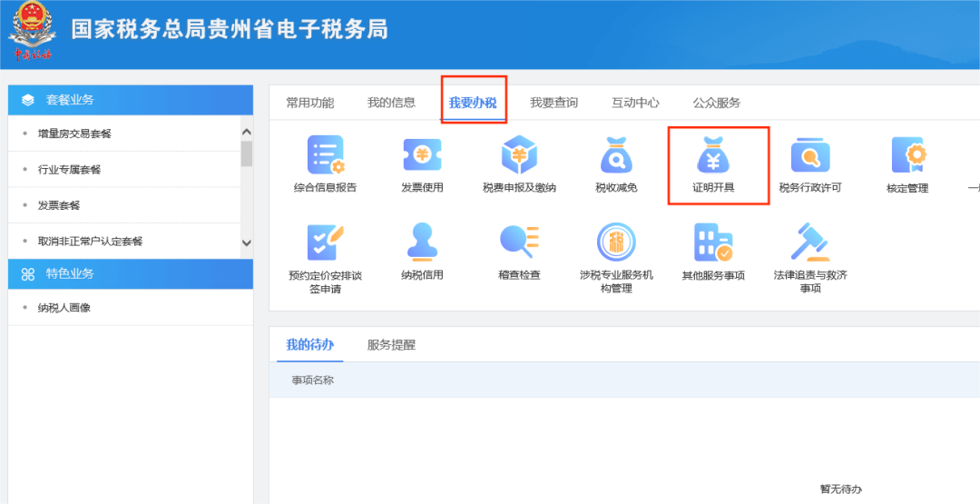Screen dimensions: 980x504
Task: Click scroll up arrow in 套餐业务 list
Action: (246, 132)
